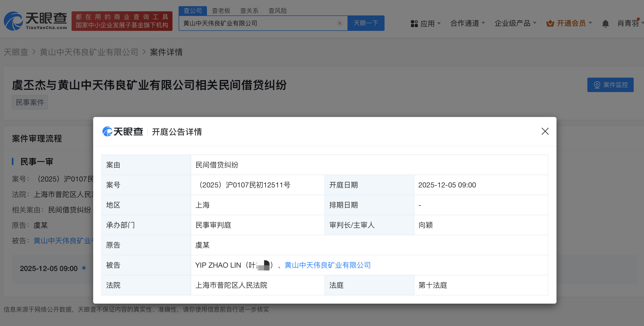The height and width of the screenshot is (326, 644).
Task: Expand the 合作通道 dropdown
Action: click(483, 23)
